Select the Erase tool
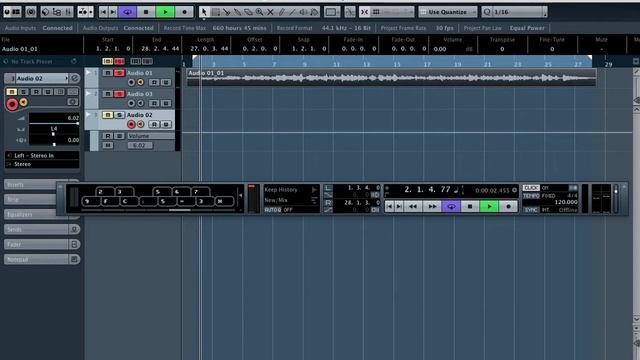 coord(248,12)
